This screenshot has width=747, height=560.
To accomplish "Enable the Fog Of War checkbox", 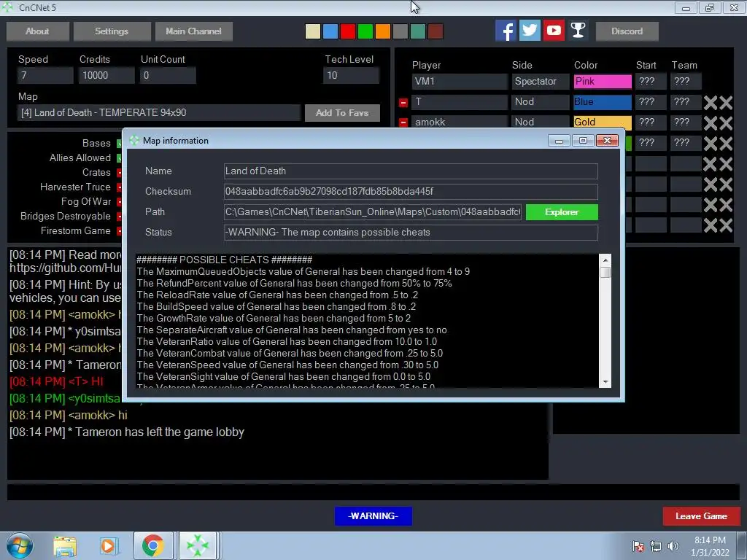I will click(x=119, y=202).
